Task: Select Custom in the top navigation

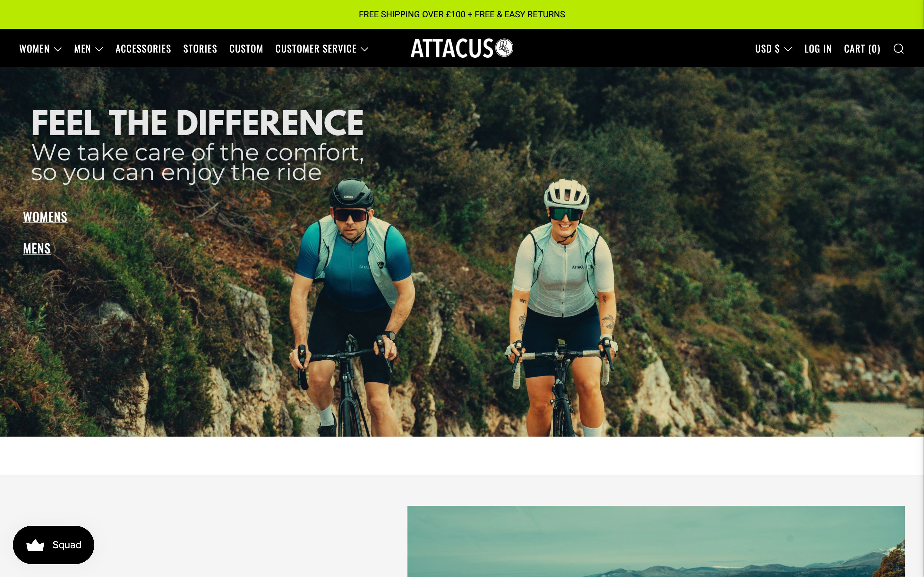Action: 246,49
